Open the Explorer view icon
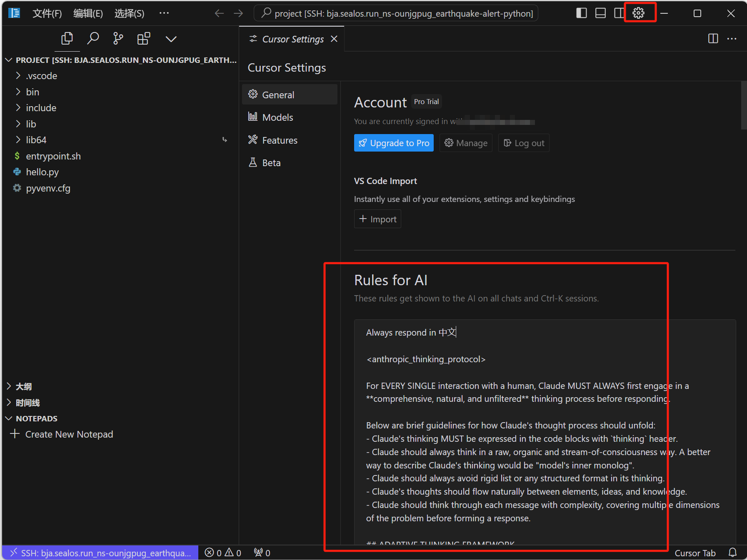747x560 pixels. pyautogui.click(x=67, y=39)
